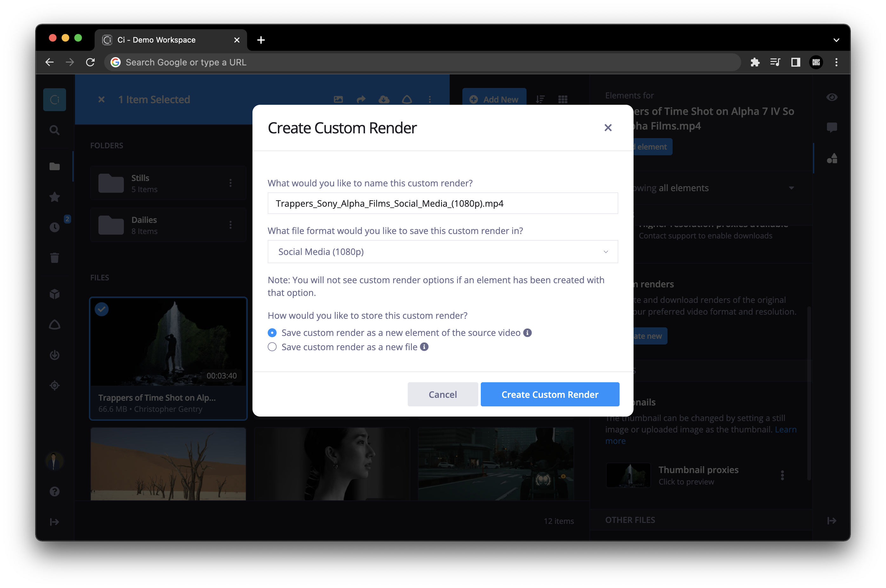Open Chrome profile avatar
The height and width of the screenshot is (588, 886).
pyautogui.click(x=816, y=62)
